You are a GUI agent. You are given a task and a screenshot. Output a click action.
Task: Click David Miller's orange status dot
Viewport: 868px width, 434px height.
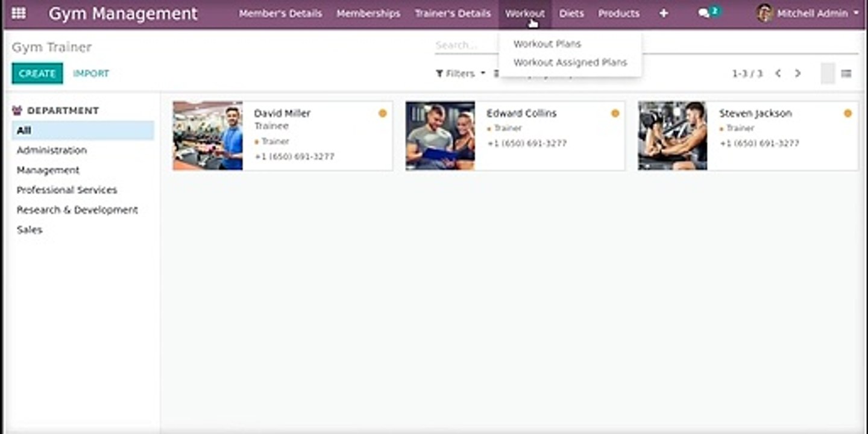coord(382,113)
